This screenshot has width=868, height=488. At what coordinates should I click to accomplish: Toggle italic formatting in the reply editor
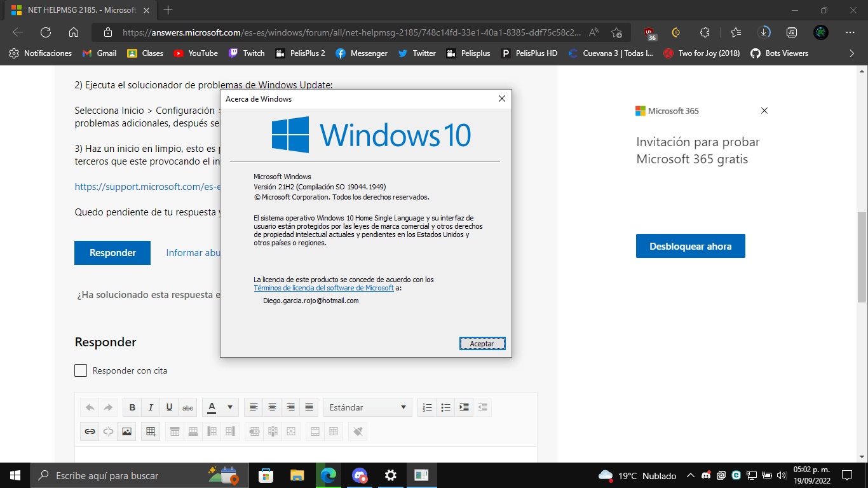click(x=151, y=407)
